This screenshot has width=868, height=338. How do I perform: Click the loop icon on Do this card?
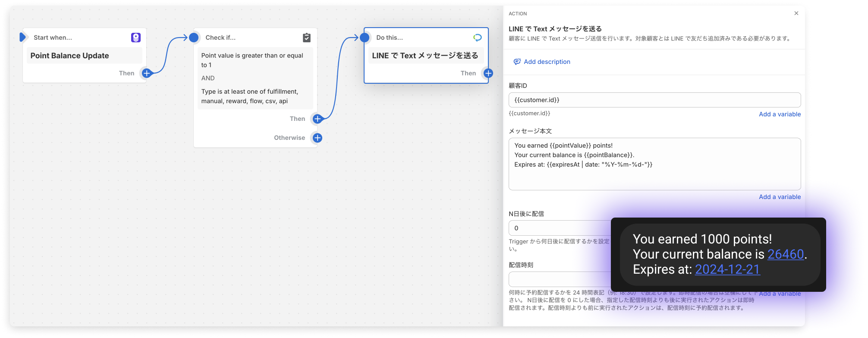478,38
